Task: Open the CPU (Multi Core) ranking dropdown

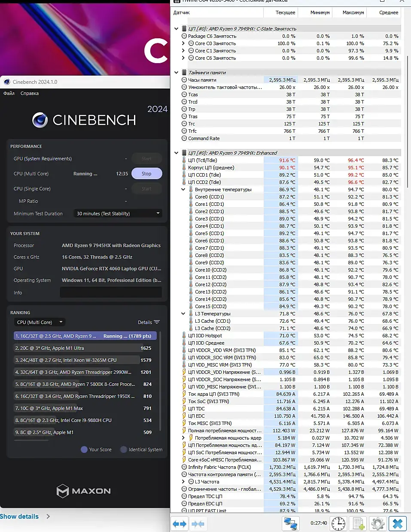Action: (x=40, y=322)
